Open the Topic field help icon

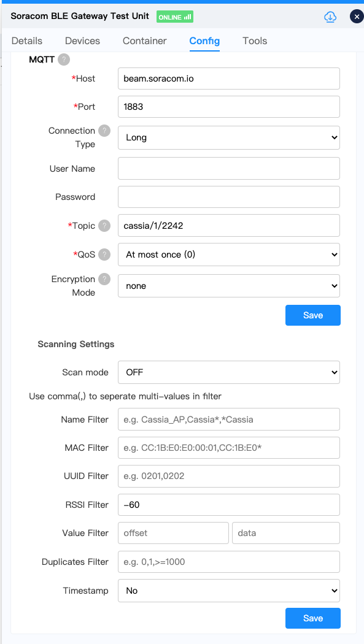[x=104, y=226]
